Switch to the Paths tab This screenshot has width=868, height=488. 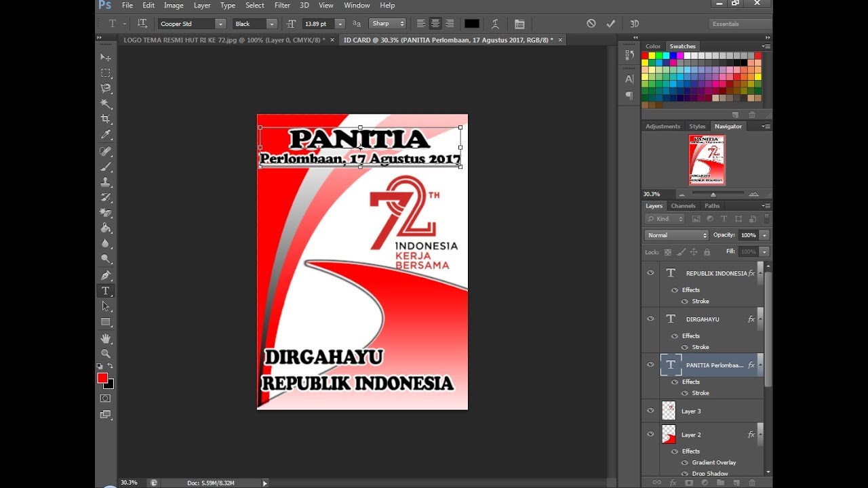point(712,206)
